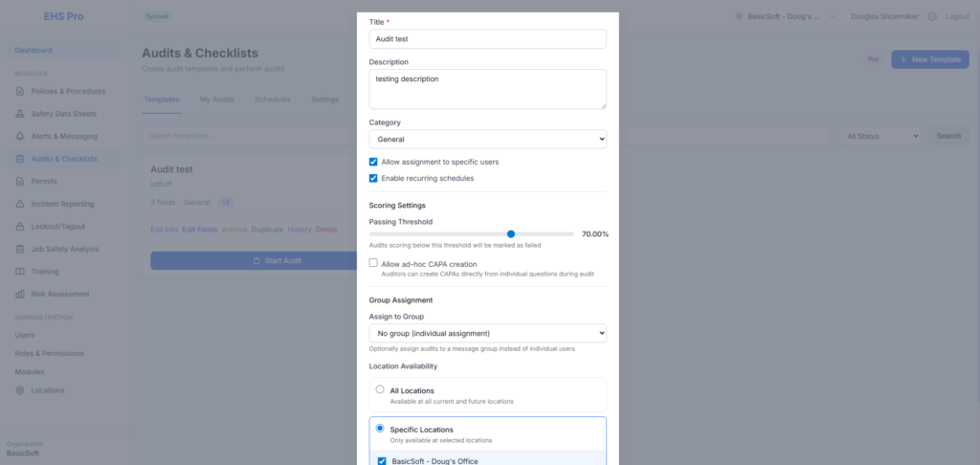Viewport: 980px width, 465px height.
Task: Switch to the Schedules tab
Action: pyautogui.click(x=273, y=100)
